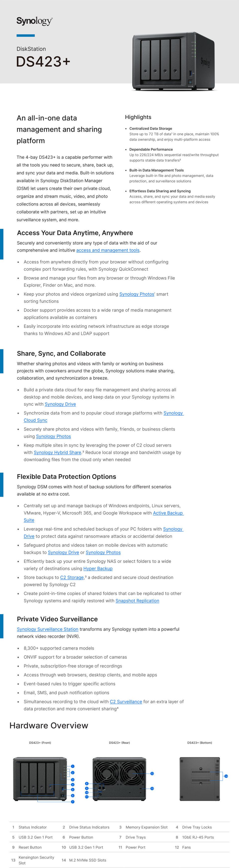Screen dimensions: 239x868
Task: Click callout marker 13 on rear view
Action: click(152, 788)
